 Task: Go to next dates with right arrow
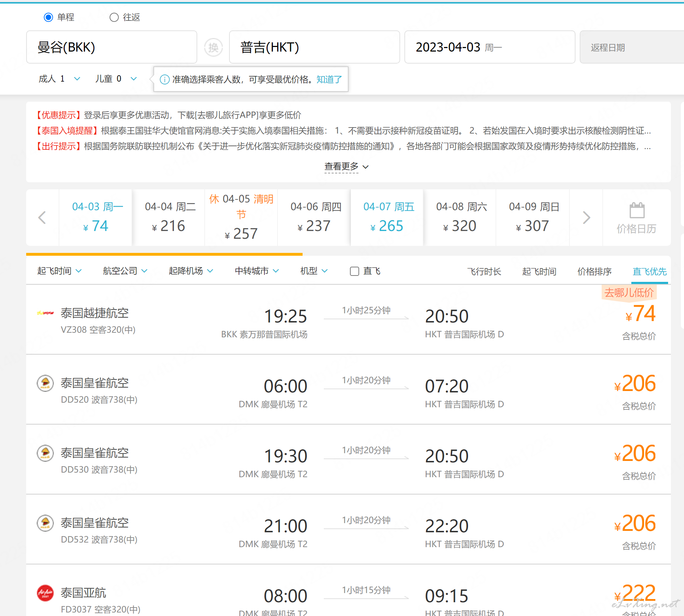[586, 218]
